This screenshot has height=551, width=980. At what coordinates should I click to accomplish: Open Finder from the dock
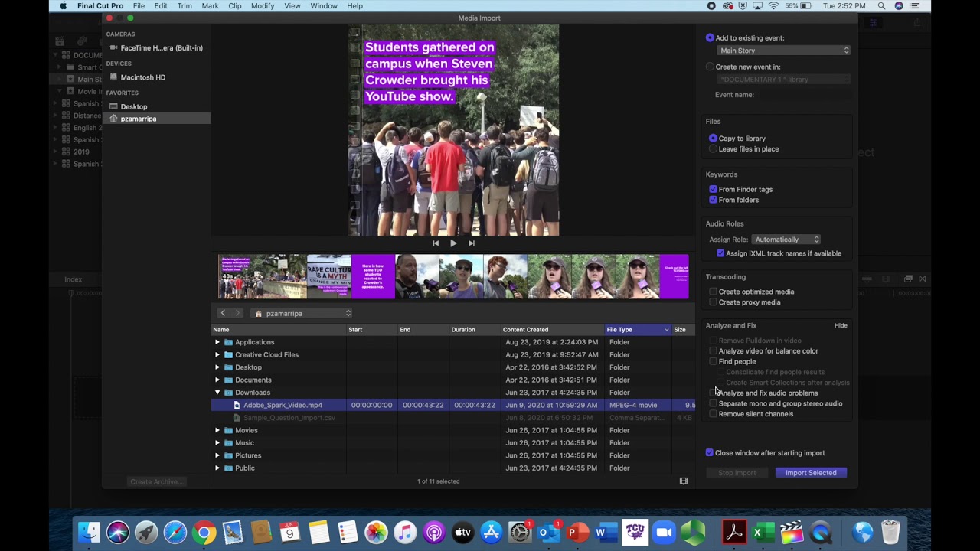click(90, 533)
